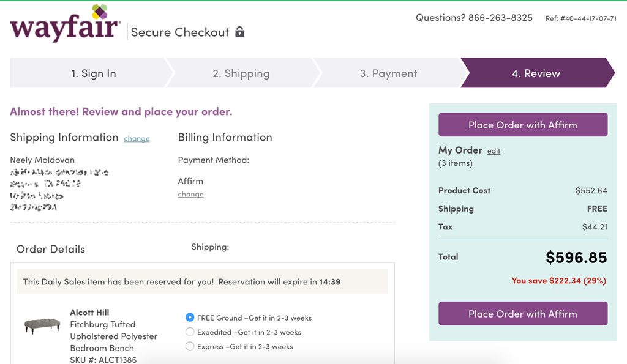Click the secure checkout padlock icon

point(240,32)
